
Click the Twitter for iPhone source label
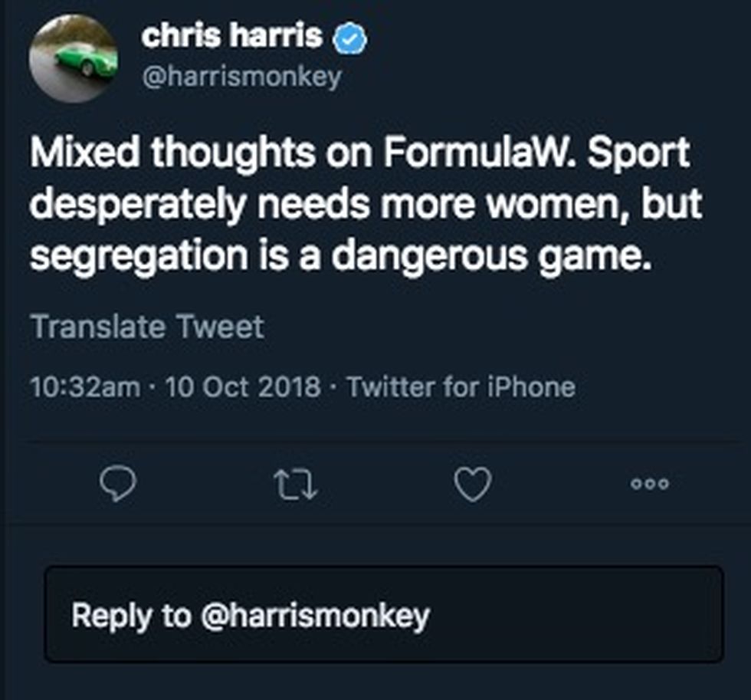click(x=461, y=387)
